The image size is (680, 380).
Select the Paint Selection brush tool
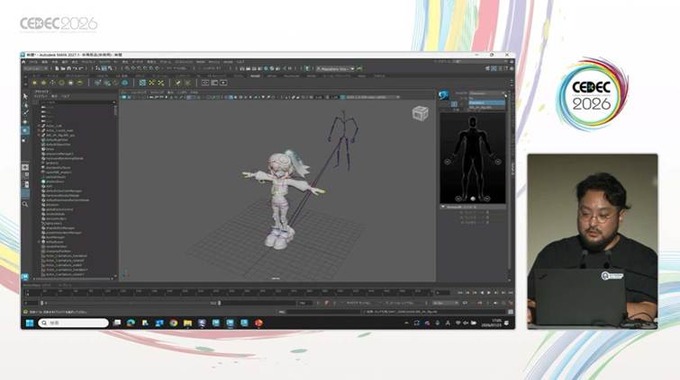25,113
